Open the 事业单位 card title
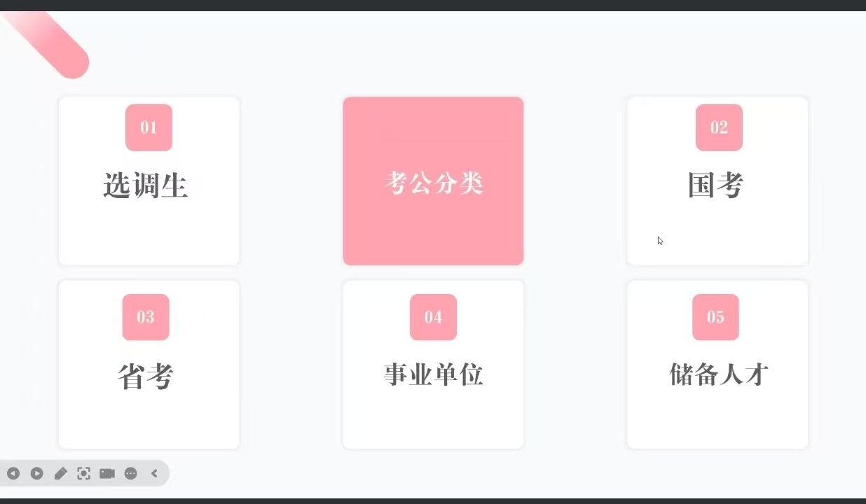Screen dimensions: 866x504 click(433, 375)
